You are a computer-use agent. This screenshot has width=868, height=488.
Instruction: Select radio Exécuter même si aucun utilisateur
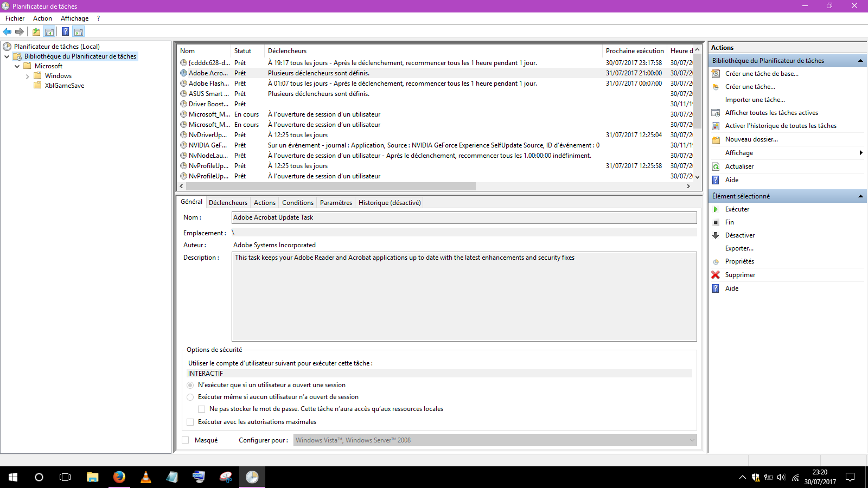click(190, 397)
